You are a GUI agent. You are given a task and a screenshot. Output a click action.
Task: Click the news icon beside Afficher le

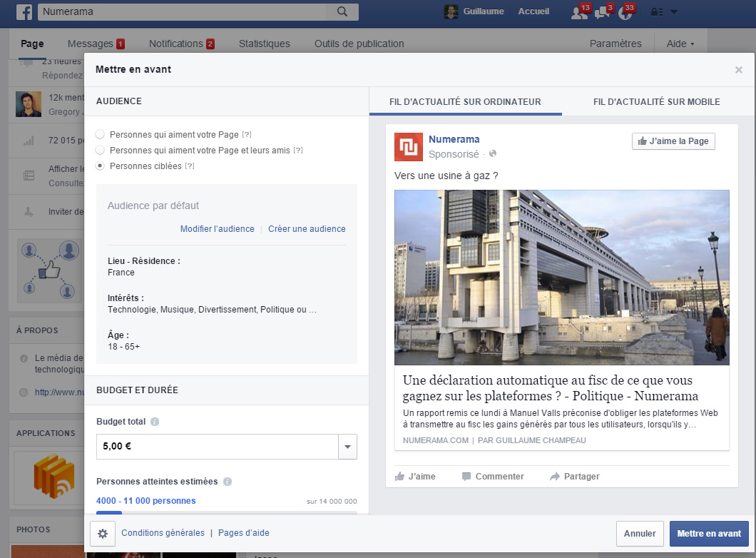pyautogui.click(x=29, y=176)
